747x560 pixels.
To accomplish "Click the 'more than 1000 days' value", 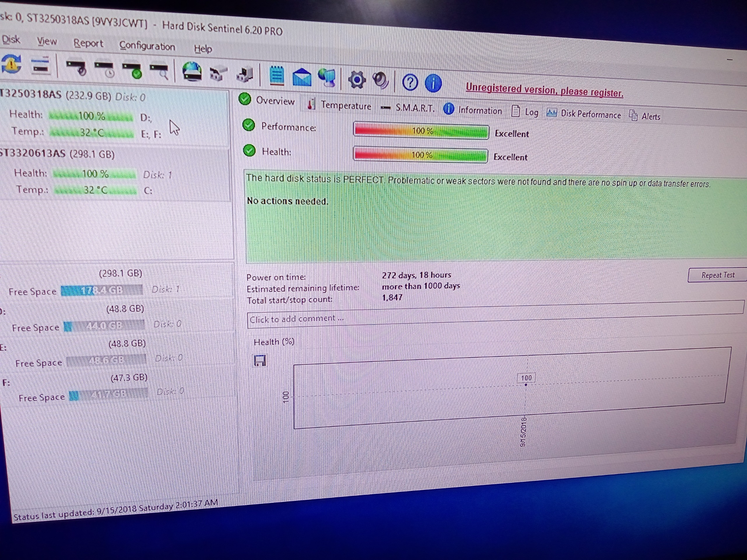I will click(421, 286).
